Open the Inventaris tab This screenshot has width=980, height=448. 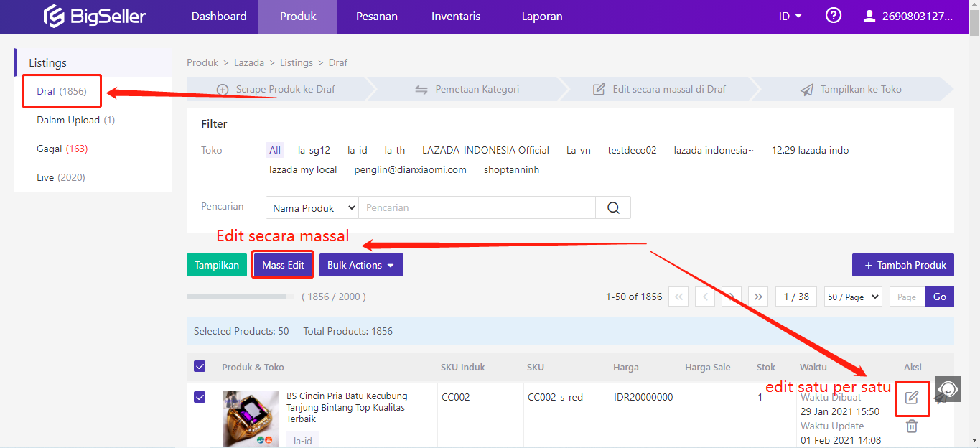pyautogui.click(x=456, y=16)
